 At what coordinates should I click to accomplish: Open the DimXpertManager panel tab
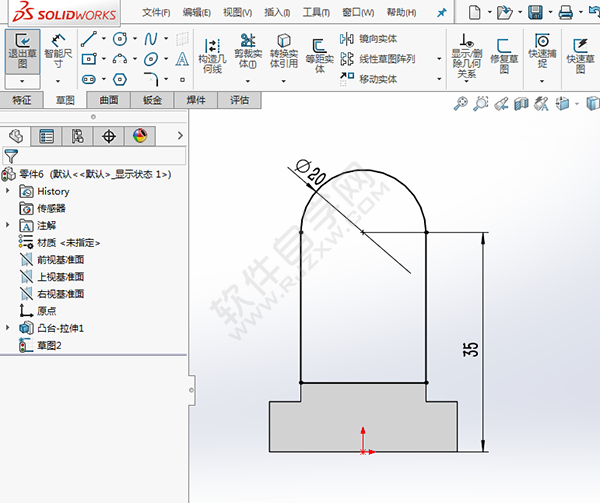(109, 136)
